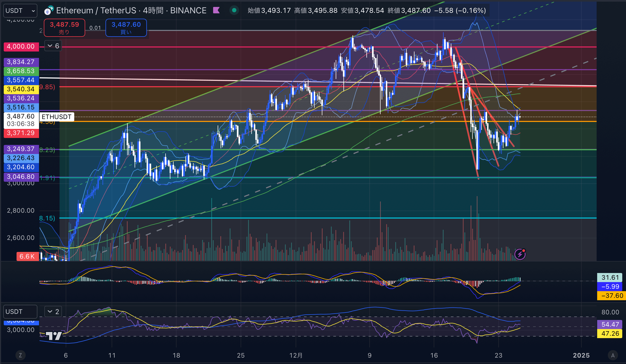Click the opening price 始値3,493.17 readout
626x364 pixels.
(x=269, y=10)
